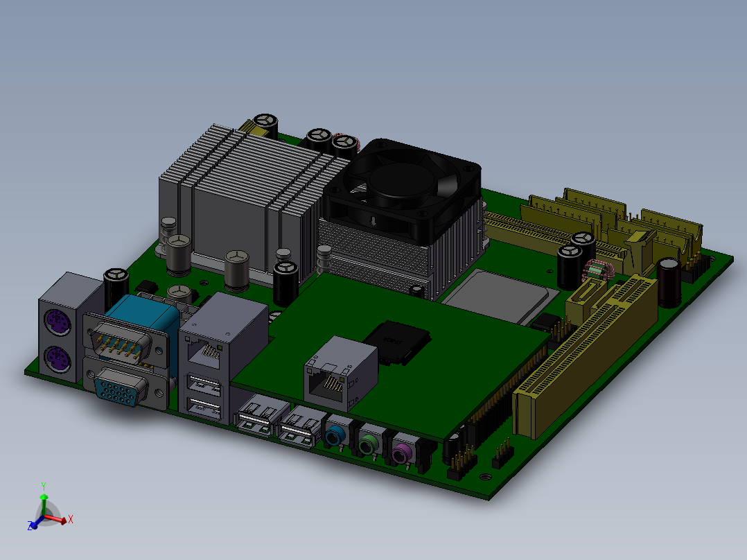This screenshot has width=747, height=560.
Task: Select the blue audio jack
Action: coord(335,435)
